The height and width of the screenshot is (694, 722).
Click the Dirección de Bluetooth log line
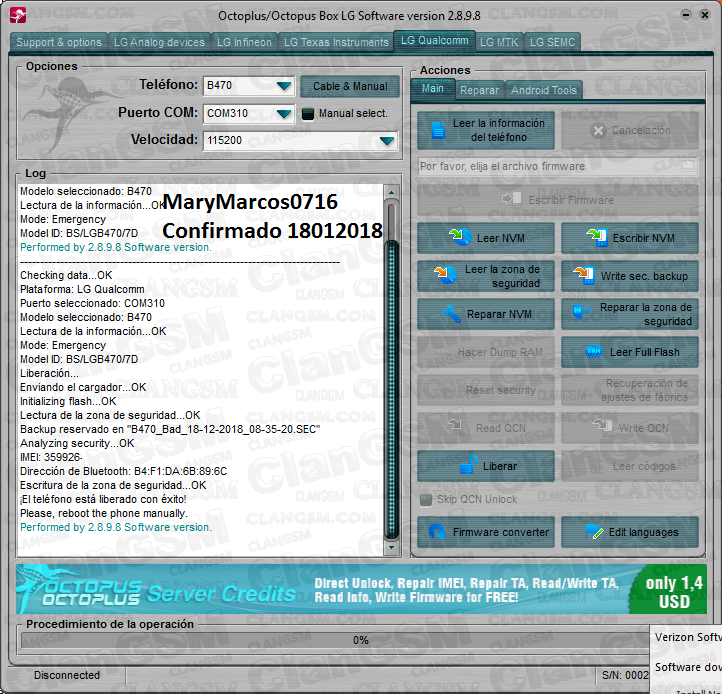click(123, 471)
